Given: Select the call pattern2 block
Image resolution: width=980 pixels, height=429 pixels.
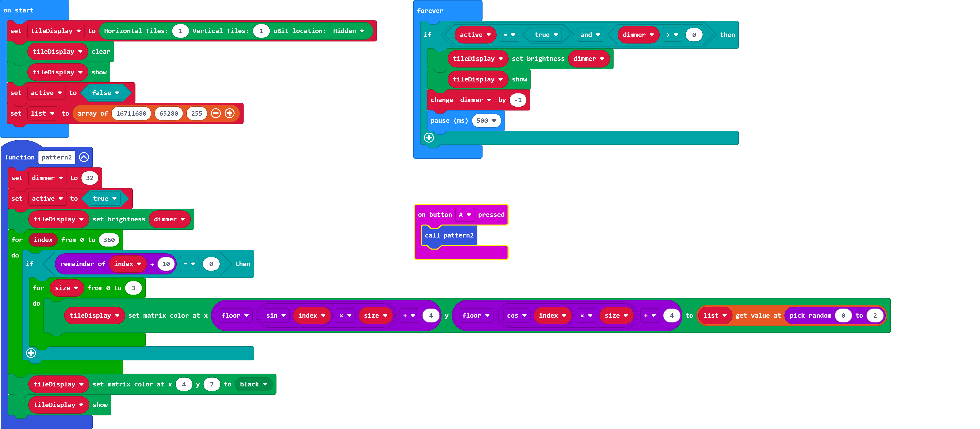Looking at the screenshot, I should [x=449, y=235].
